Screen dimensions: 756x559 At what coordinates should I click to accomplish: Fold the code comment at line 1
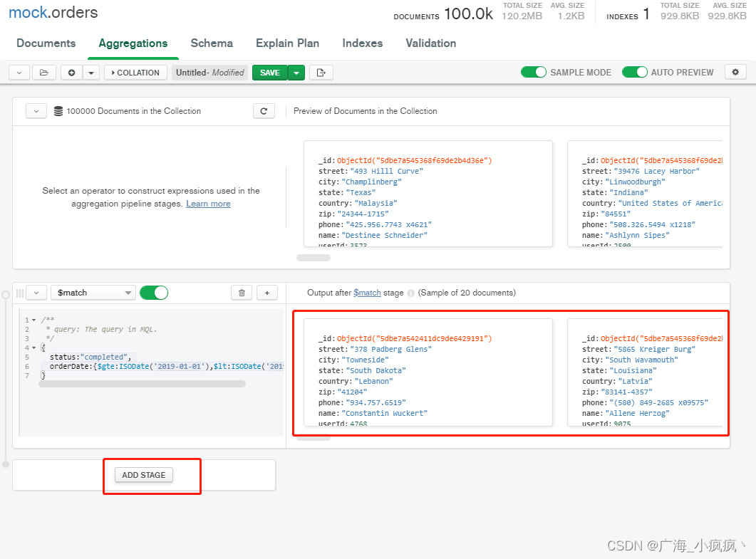pyautogui.click(x=33, y=320)
